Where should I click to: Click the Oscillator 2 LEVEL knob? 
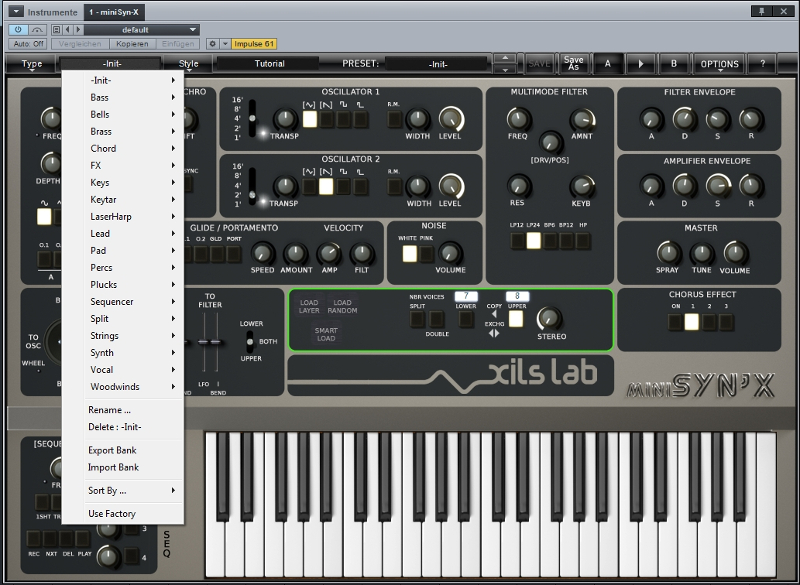click(450, 187)
